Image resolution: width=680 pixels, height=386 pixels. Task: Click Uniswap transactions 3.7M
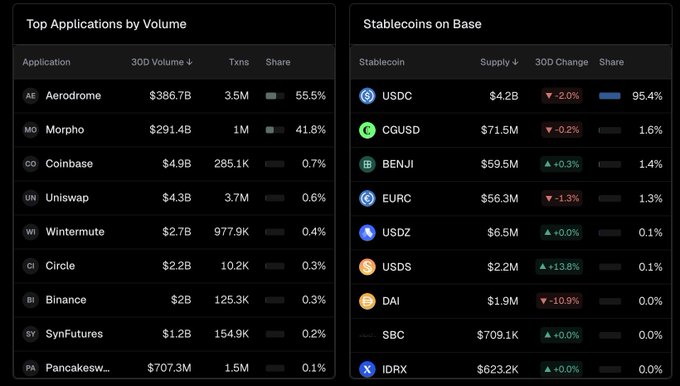point(237,198)
